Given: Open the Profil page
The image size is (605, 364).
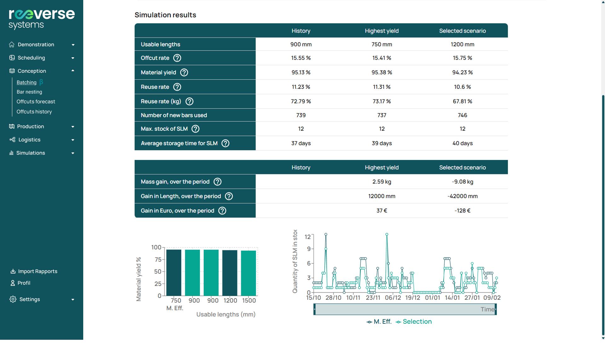Looking at the screenshot, I should (x=24, y=283).
